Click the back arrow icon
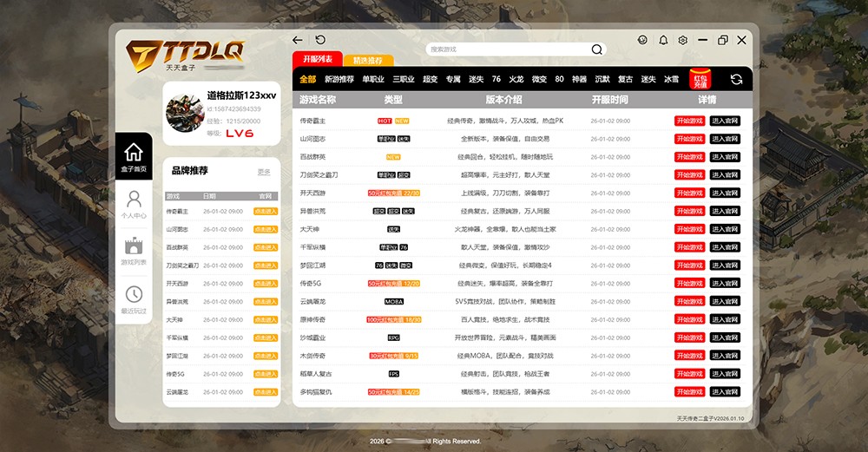 click(x=298, y=40)
